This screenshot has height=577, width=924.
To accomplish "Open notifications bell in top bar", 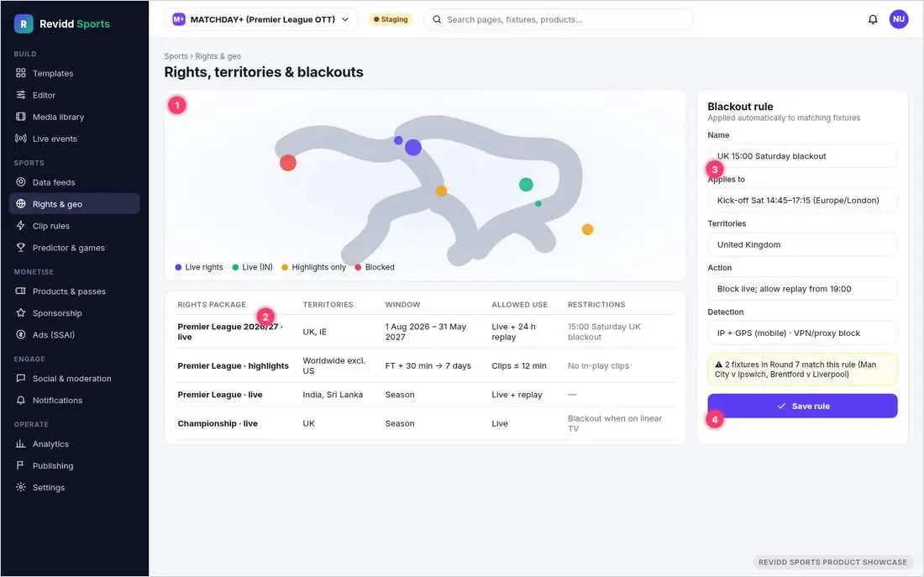I will point(873,19).
